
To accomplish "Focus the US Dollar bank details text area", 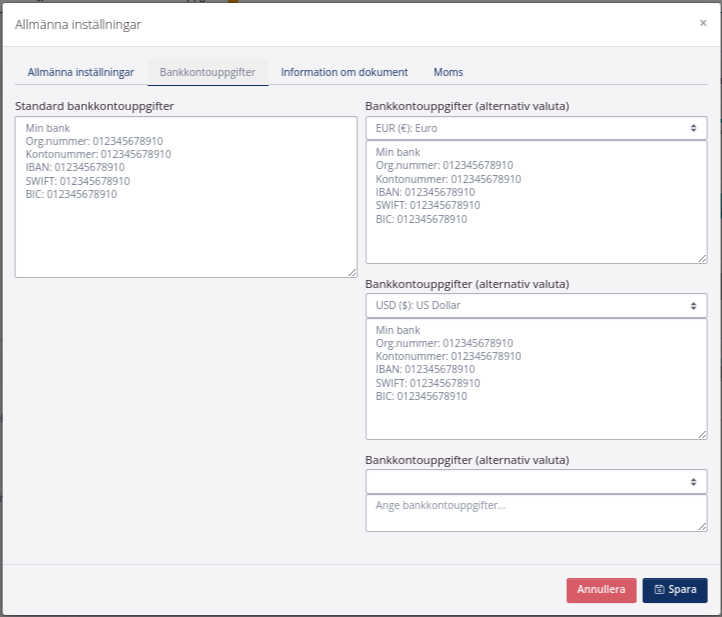I will click(536, 410).
